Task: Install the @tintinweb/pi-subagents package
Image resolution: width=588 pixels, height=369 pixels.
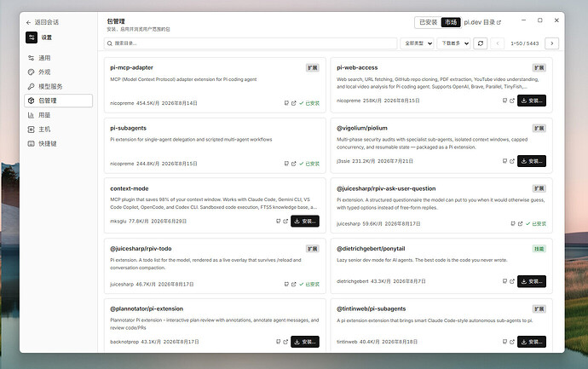Action: 532,342
